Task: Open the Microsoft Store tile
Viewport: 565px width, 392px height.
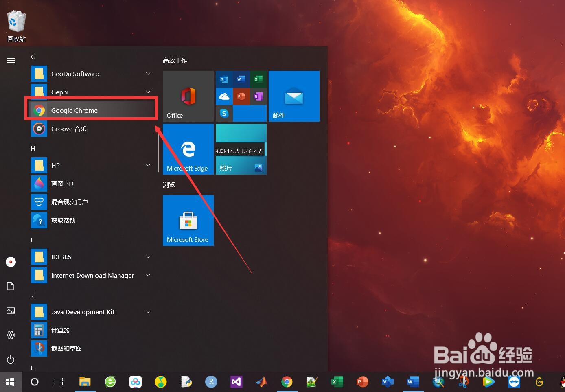Action: pyautogui.click(x=188, y=220)
